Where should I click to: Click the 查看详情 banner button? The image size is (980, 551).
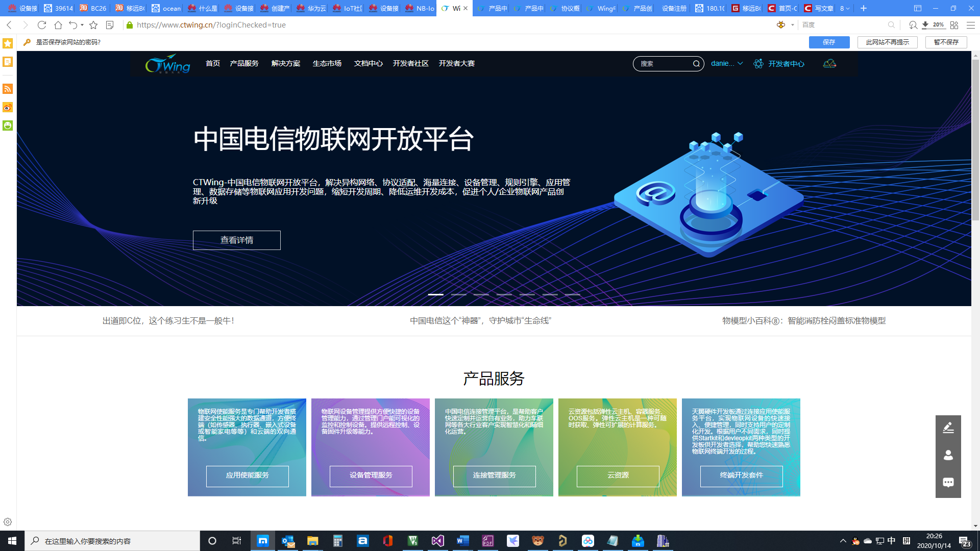[x=236, y=240]
